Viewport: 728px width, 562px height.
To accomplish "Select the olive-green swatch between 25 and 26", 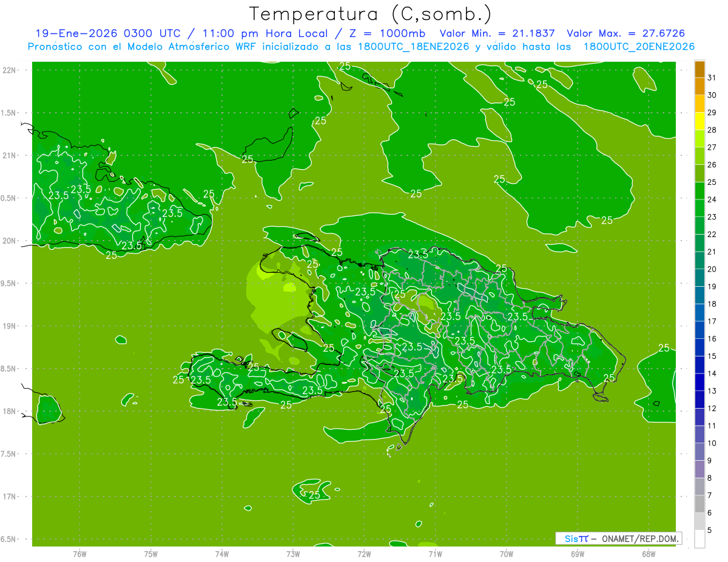I will tap(700, 173).
